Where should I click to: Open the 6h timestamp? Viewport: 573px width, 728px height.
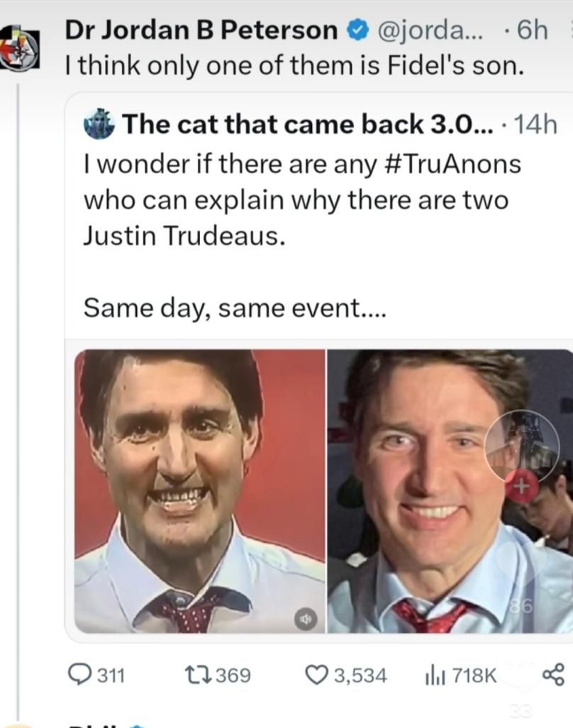(533, 31)
